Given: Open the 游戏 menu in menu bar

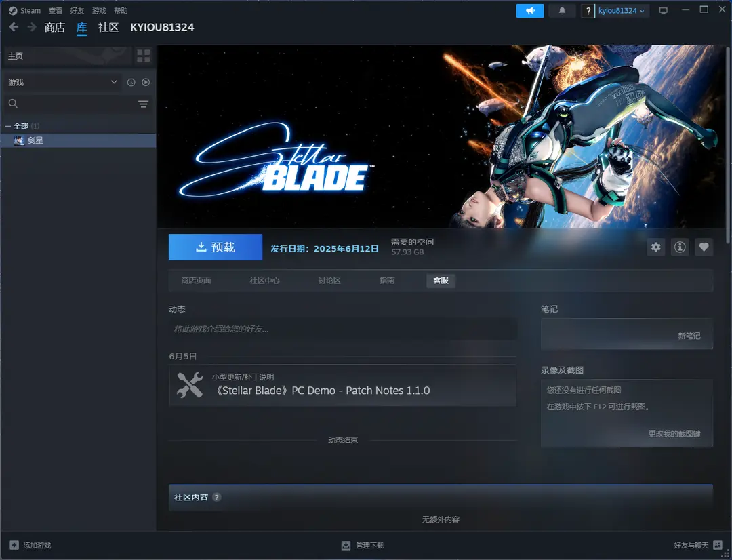Looking at the screenshot, I should coord(98,10).
